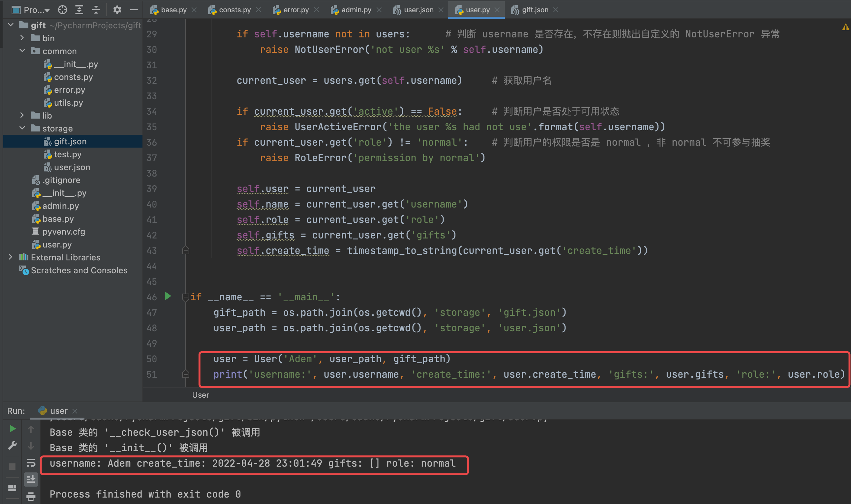
Task: Run user.py from line 46 gutter arrow
Action: [x=168, y=296]
